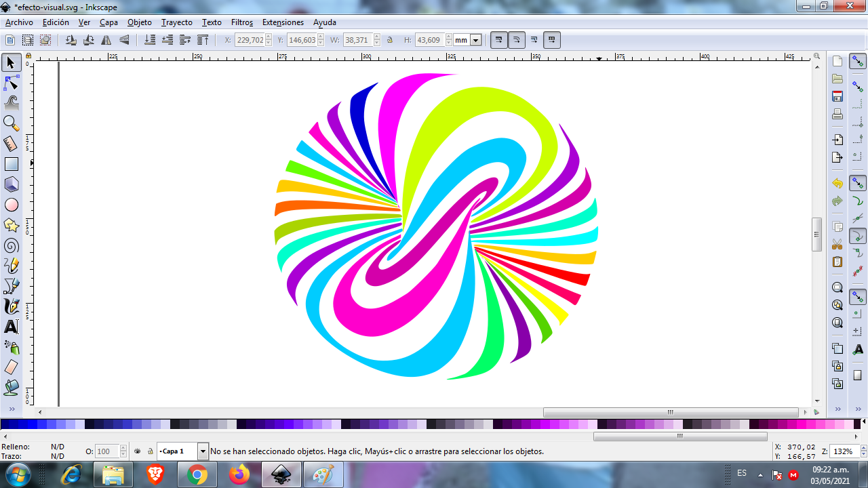Toggle enable snapping button

[x=858, y=62]
